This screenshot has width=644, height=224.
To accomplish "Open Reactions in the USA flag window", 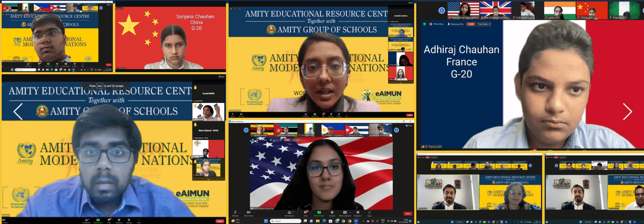I will point(358,214).
